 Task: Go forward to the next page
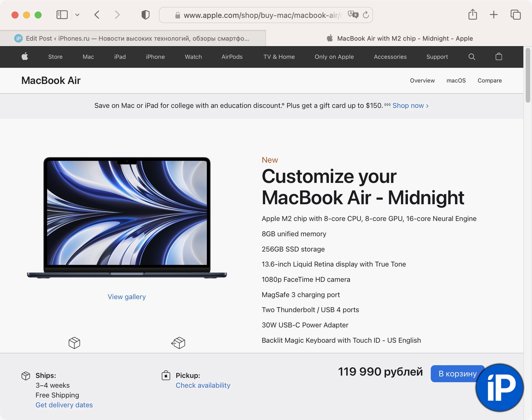117,15
